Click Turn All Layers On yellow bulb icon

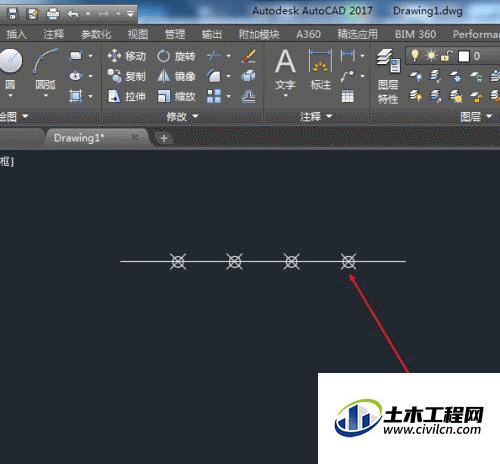[416, 96]
